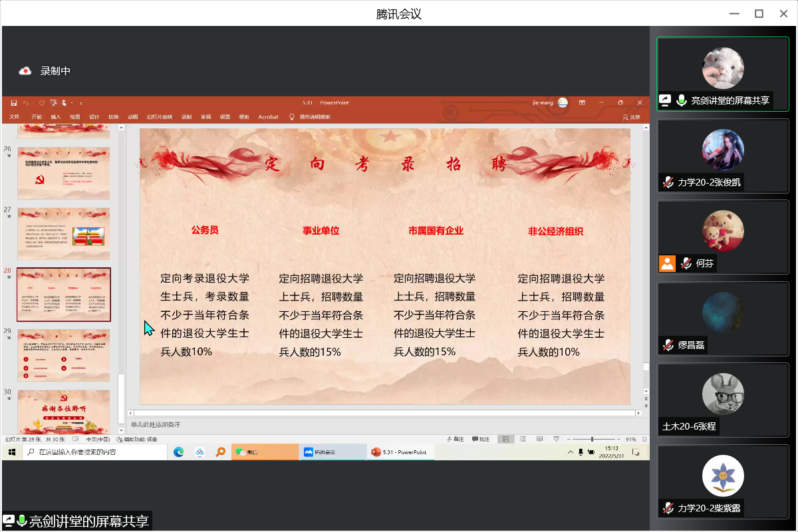Toggle the 备注 notes button in status bar
The width and height of the screenshot is (798, 532).
[456, 440]
